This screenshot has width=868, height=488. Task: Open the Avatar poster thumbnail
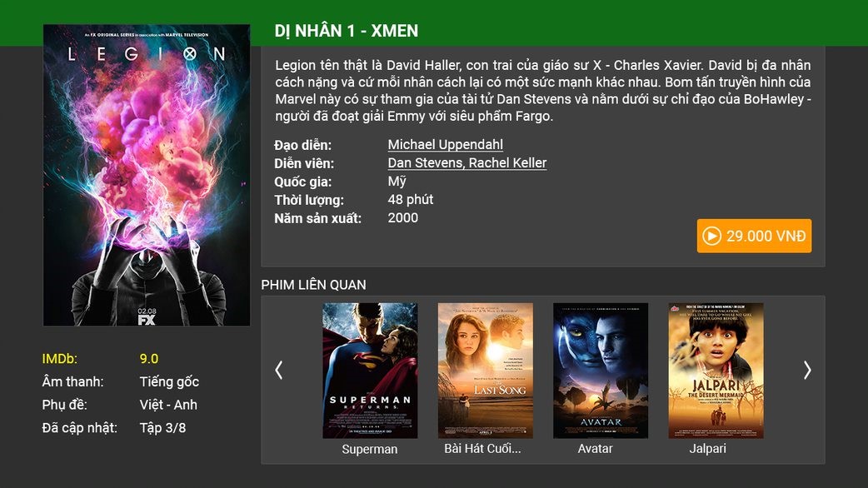(x=601, y=370)
